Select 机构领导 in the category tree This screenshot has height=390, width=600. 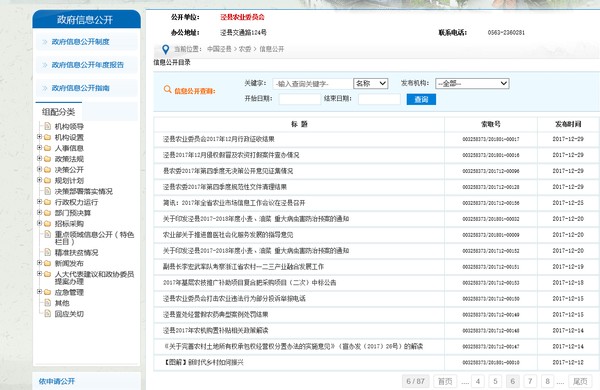coord(69,126)
